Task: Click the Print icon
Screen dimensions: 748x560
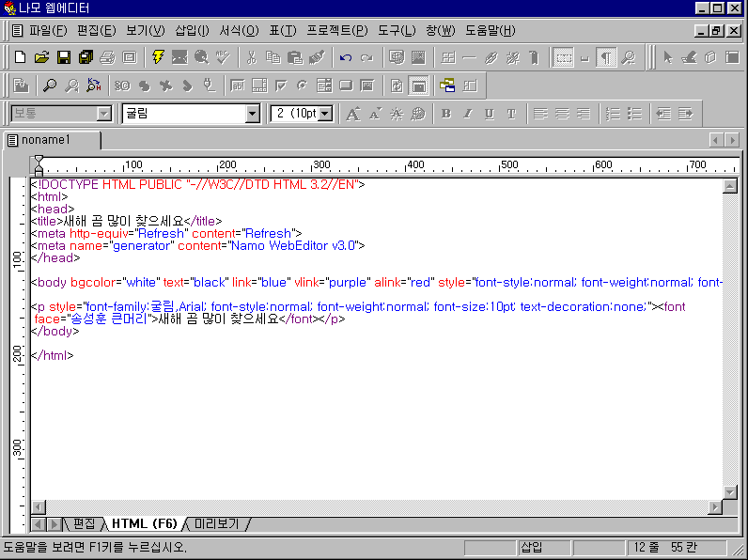Action: (108, 57)
